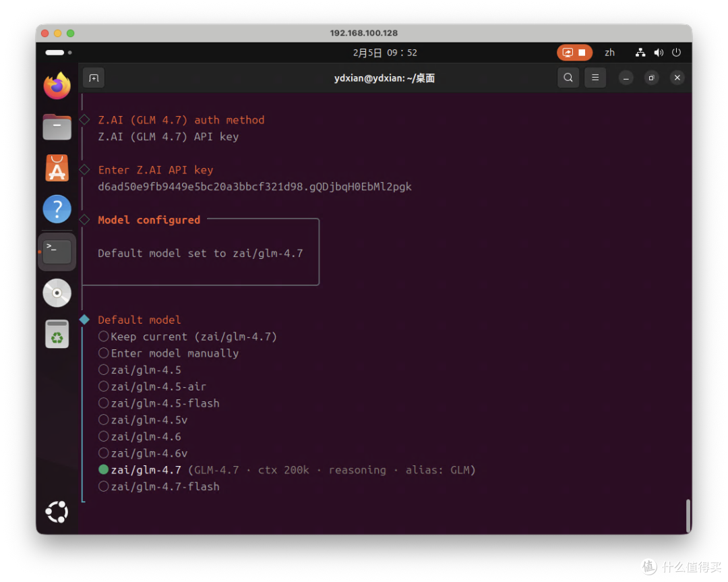The image size is (728, 582).
Task: Launch Ubuntu App Center from dock
Action: 57,168
